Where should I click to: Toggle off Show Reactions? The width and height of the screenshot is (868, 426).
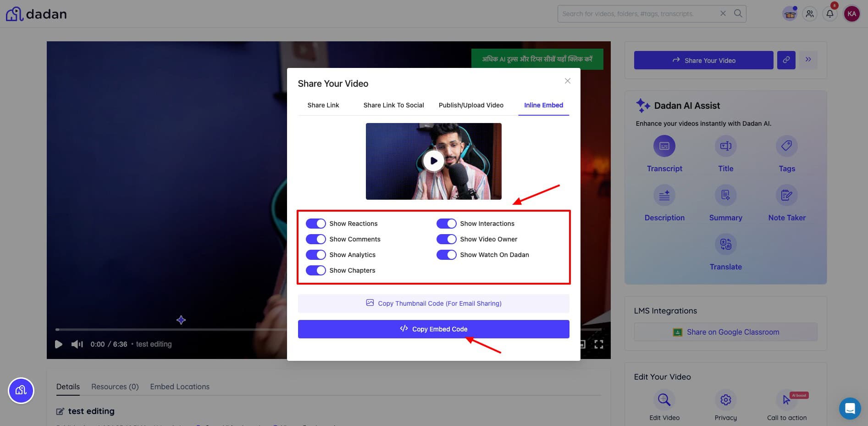[x=316, y=224]
